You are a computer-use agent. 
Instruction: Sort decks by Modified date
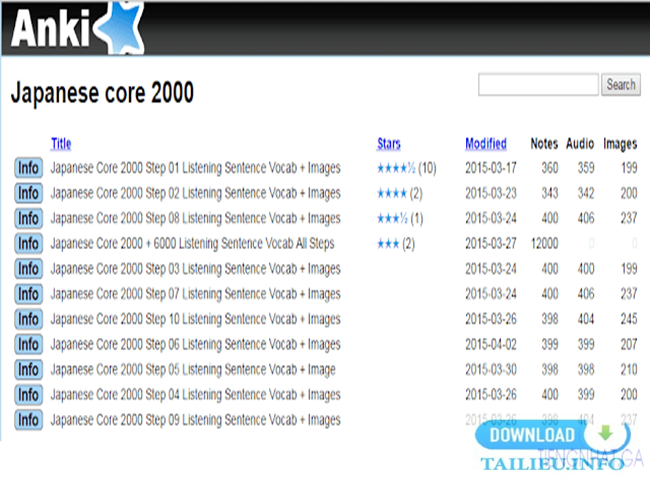(x=485, y=144)
